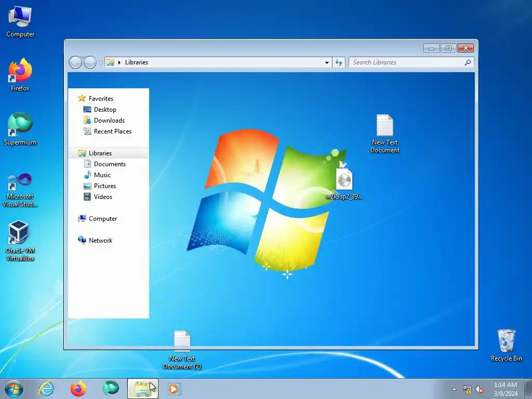Click the network status tray icon
The width and height of the screenshot is (532, 399).
point(467,390)
